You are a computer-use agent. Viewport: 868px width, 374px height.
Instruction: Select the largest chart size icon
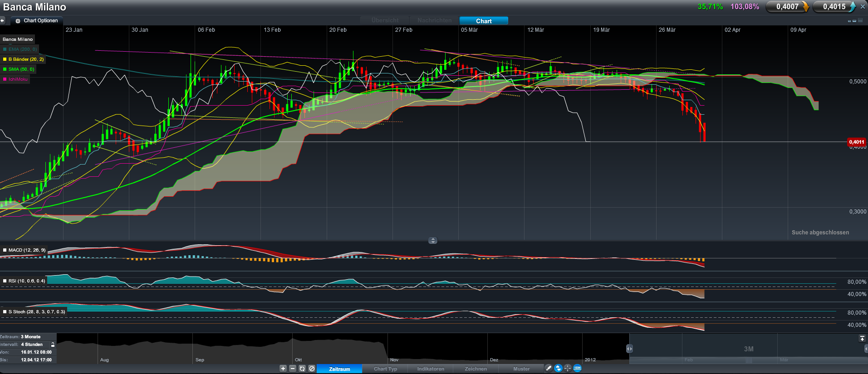860,20
